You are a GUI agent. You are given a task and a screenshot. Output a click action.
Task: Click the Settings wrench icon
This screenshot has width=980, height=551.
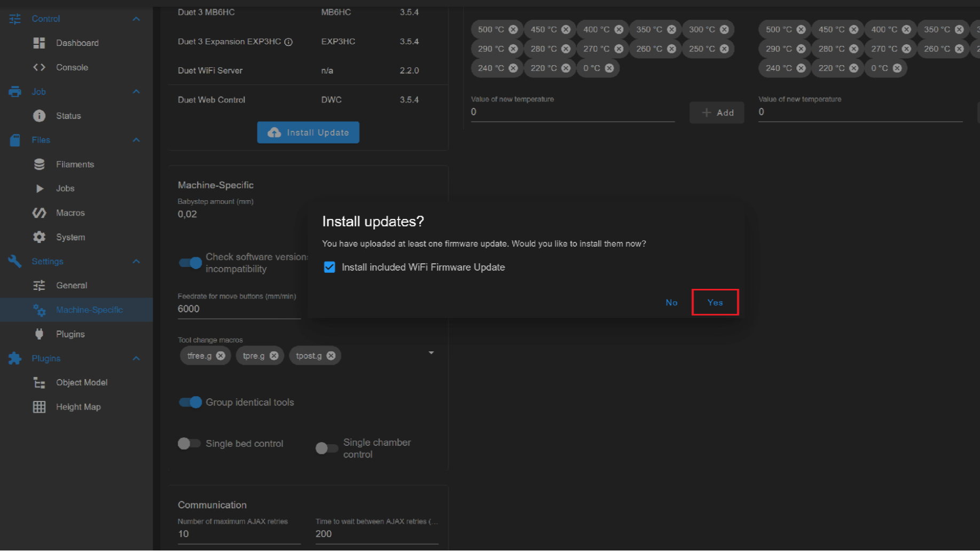click(15, 262)
